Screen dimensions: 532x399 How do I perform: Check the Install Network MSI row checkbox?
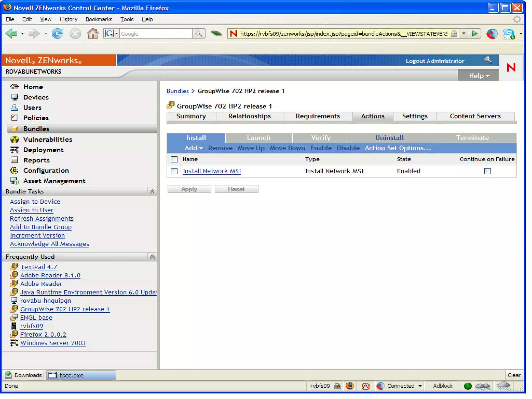[174, 171]
